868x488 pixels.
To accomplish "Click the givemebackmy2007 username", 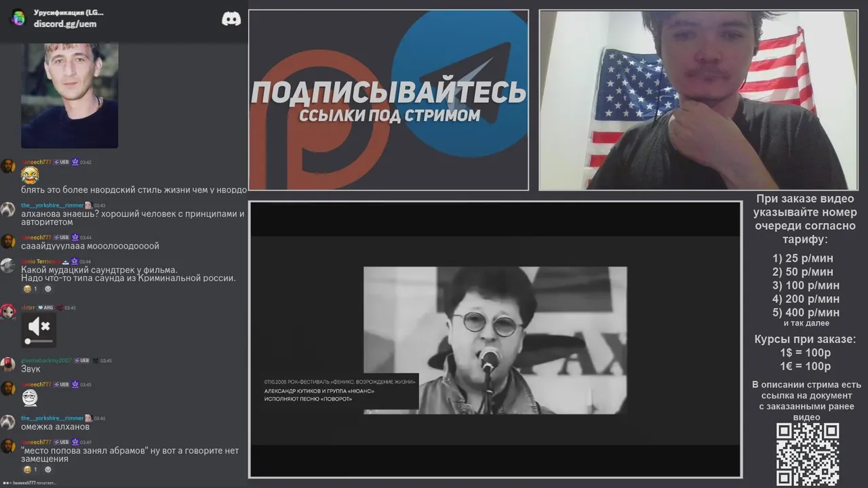I will 46,361.
